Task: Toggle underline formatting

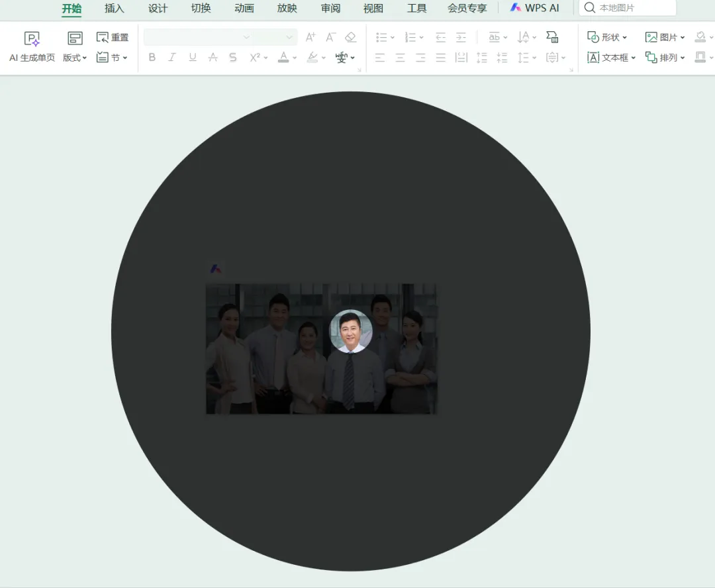Action: click(x=193, y=57)
